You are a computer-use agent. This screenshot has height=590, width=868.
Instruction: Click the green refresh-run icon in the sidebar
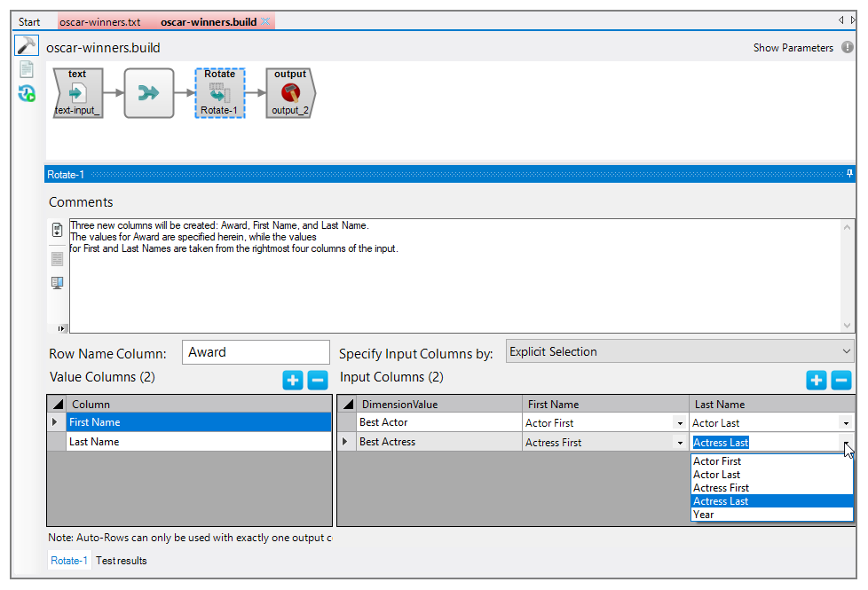coord(27,93)
